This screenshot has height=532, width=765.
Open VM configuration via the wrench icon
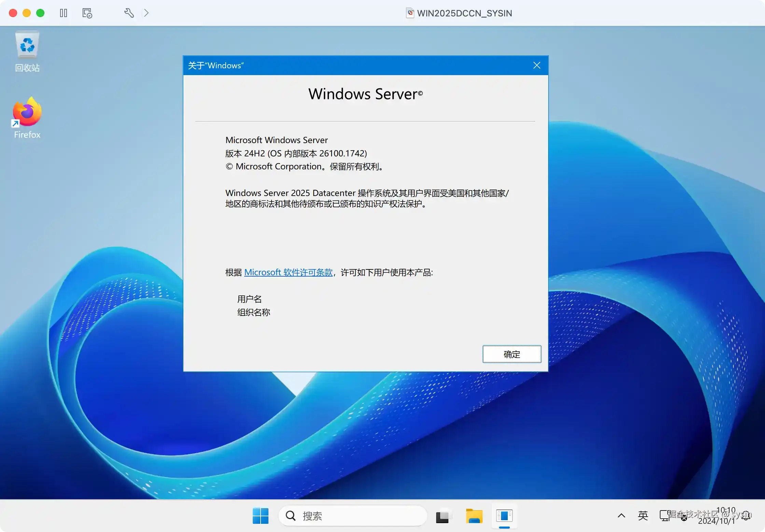pos(129,13)
